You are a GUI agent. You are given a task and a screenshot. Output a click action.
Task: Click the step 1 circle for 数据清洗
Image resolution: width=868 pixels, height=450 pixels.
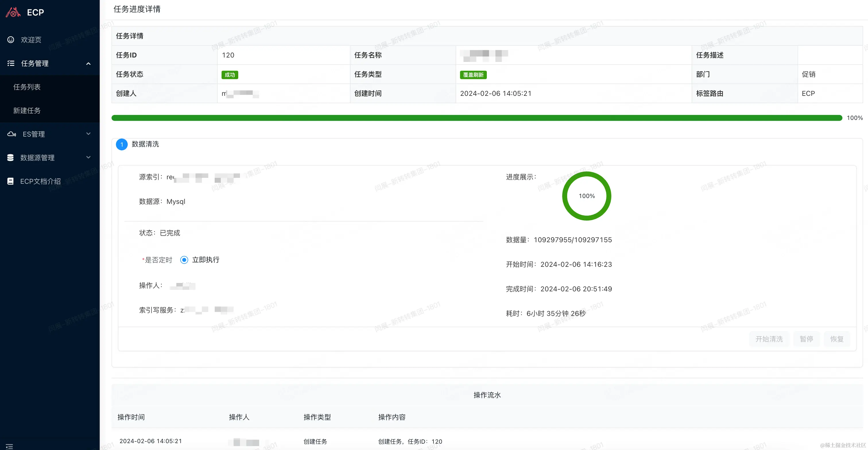(122, 144)
